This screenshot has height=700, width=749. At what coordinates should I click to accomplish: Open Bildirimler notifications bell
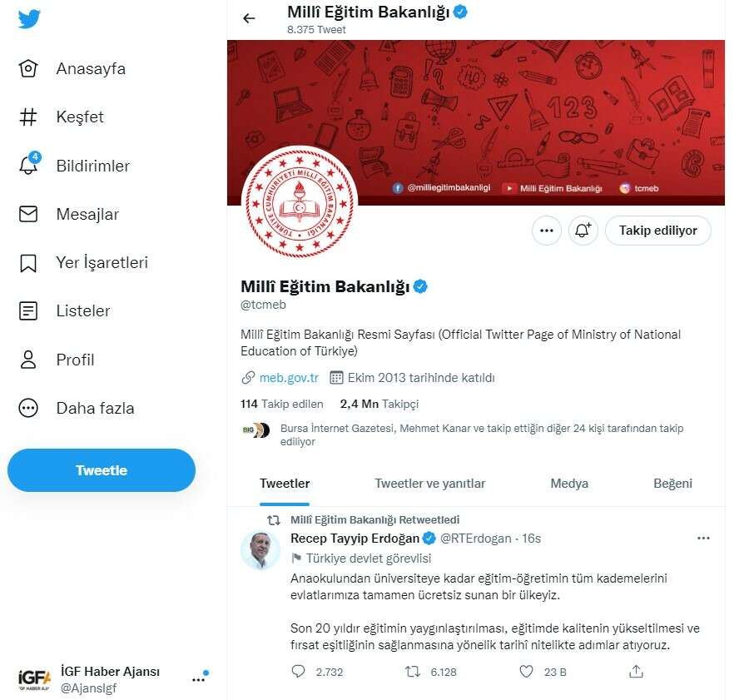(28, 166)
